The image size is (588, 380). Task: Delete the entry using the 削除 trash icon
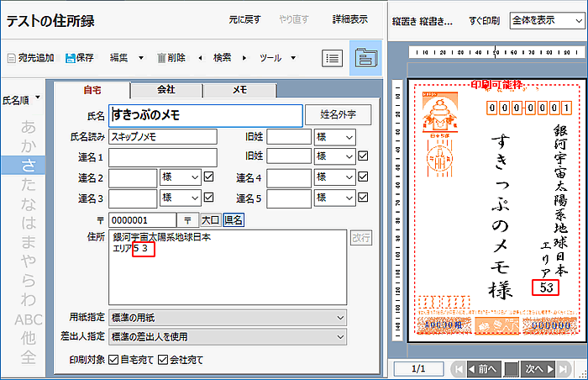tap(160, 58)
